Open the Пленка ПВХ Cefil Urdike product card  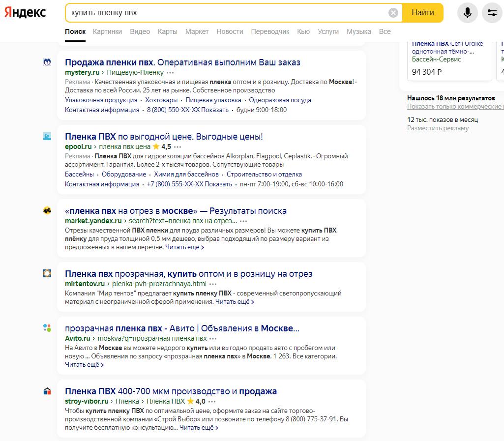click(449, 61)
